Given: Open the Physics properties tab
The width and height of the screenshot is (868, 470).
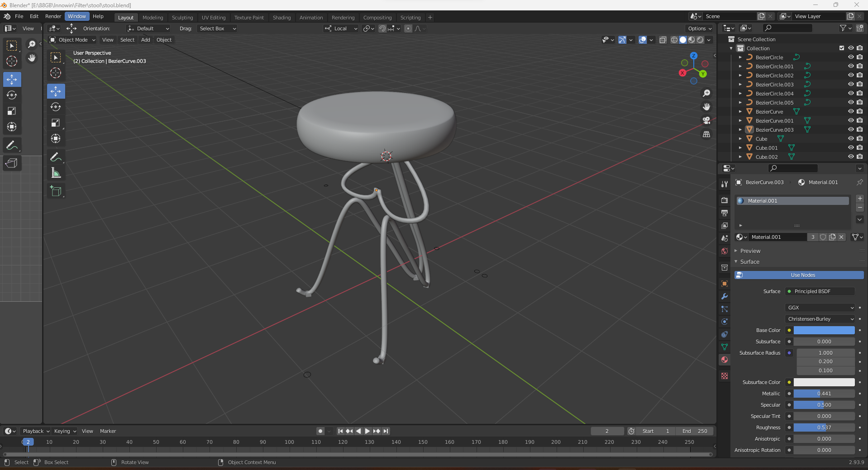Looking at the screenshot, I should click(x=725, y=322).
